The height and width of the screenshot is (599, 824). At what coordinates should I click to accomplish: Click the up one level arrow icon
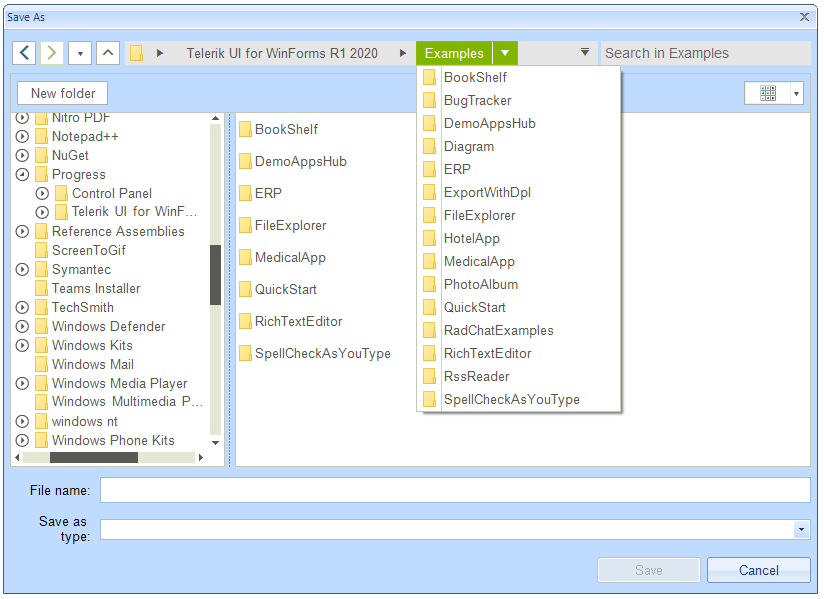(108, 52)
